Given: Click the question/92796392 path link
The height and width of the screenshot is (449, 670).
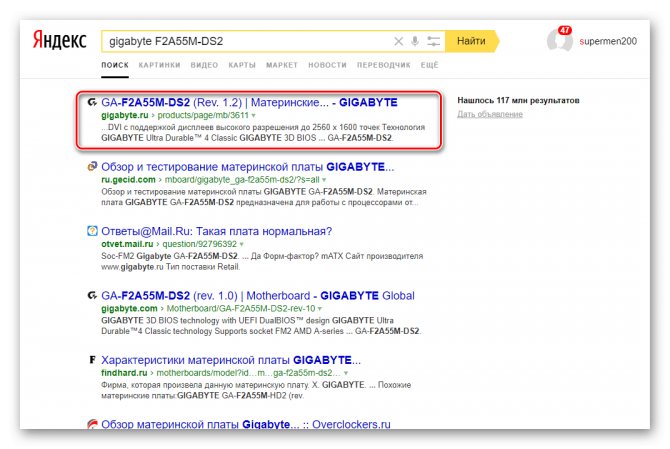Looking at the screenshot, I should click(199, 244).
